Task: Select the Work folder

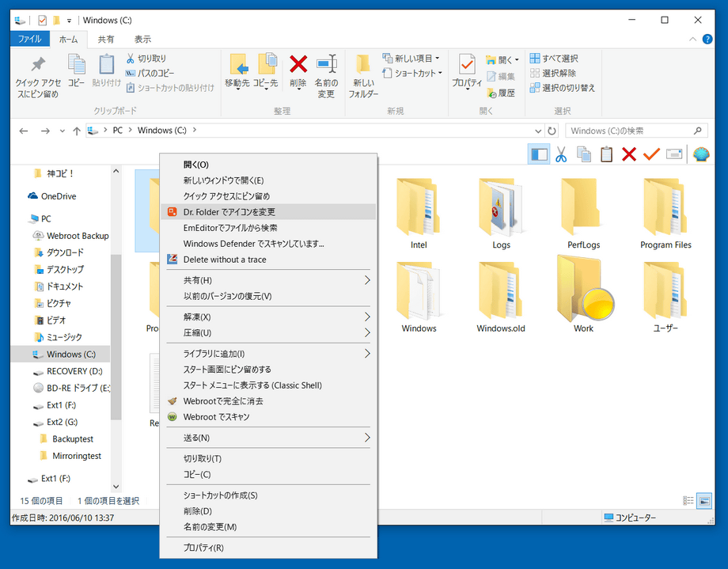Action: (583, 294)
